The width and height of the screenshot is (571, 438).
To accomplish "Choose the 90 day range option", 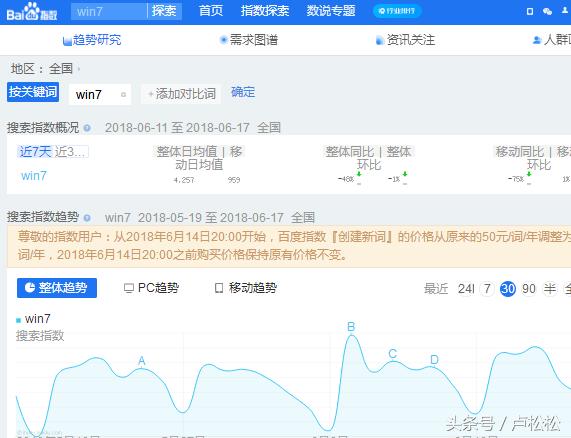I will 529,289.
